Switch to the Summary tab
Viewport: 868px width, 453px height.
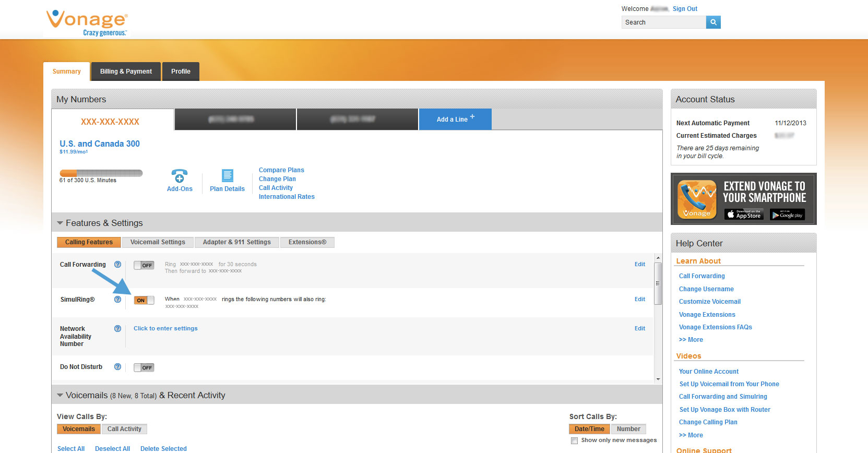[67, 71]
